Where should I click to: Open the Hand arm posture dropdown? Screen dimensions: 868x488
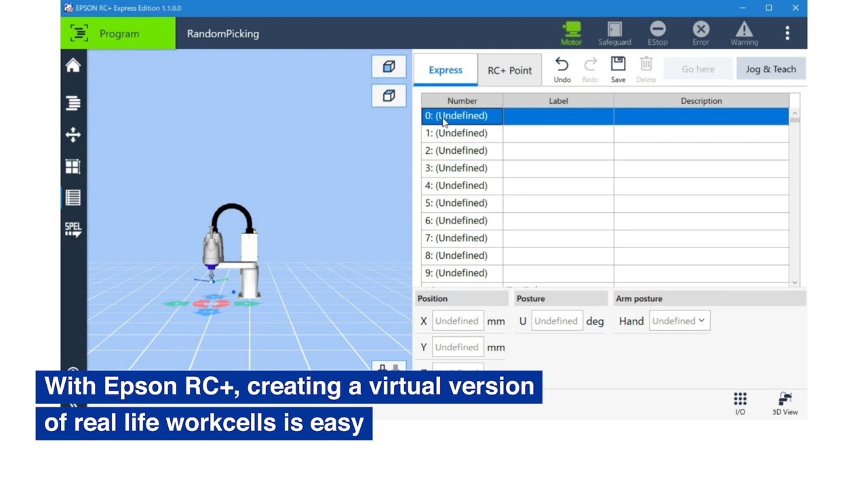coord(679,321)
